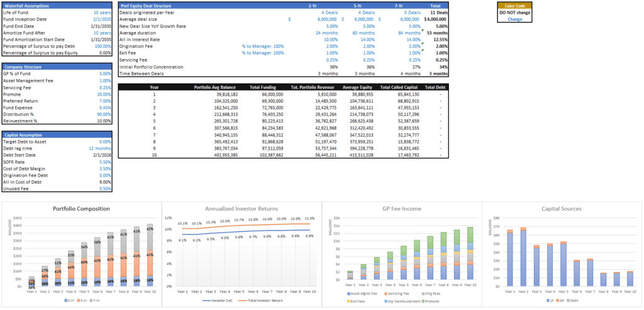
Task: Select the Amortize Fund After value cell
Action: [102, 33]
